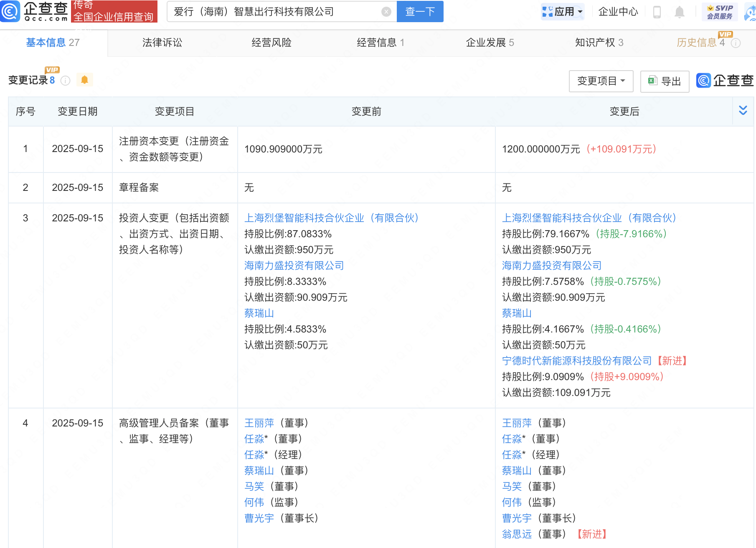Click the Qcc.com logo icon

[x=10, y=11]
